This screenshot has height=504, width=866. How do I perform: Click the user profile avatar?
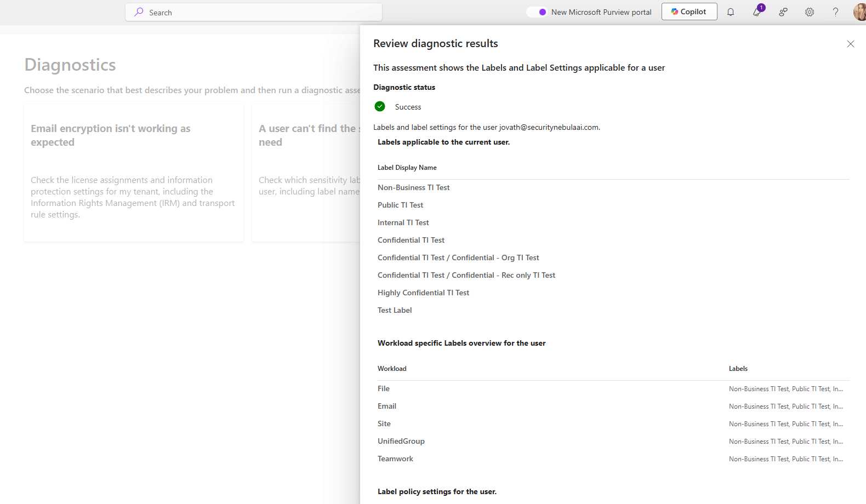[x=860, y=12]
